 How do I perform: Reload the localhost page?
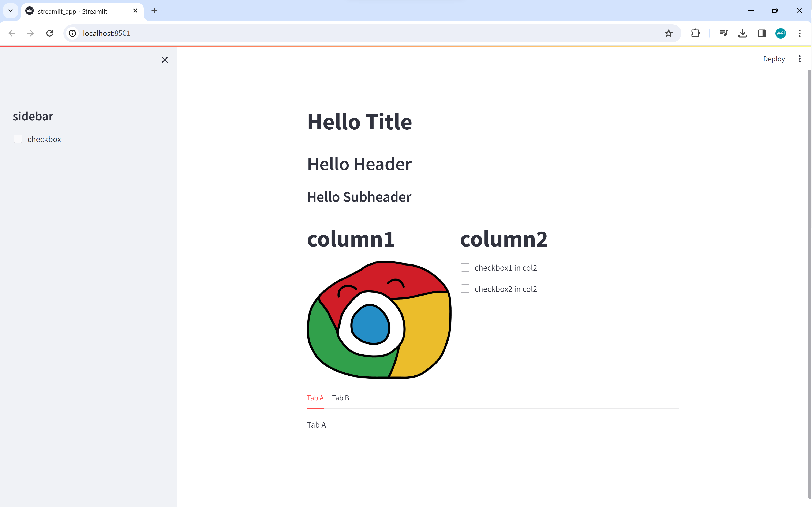click(x=50, y=33)
